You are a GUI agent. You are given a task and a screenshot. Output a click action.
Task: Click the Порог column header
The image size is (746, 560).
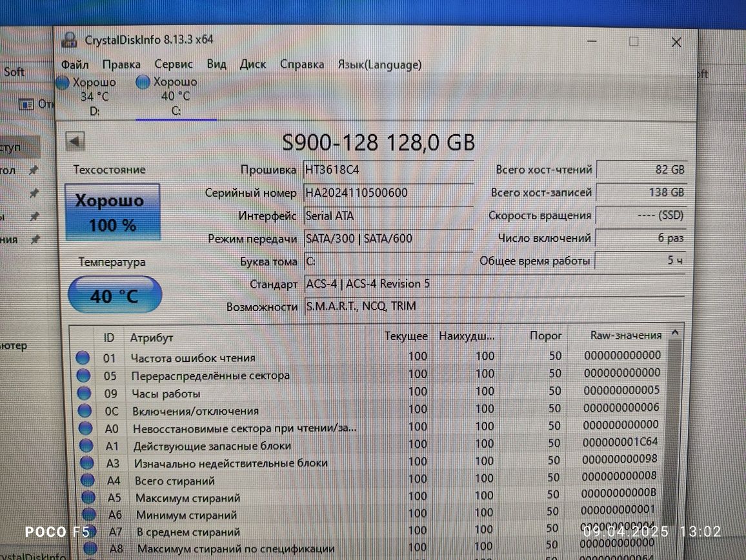pyautogui.click(x=545, y=335)
